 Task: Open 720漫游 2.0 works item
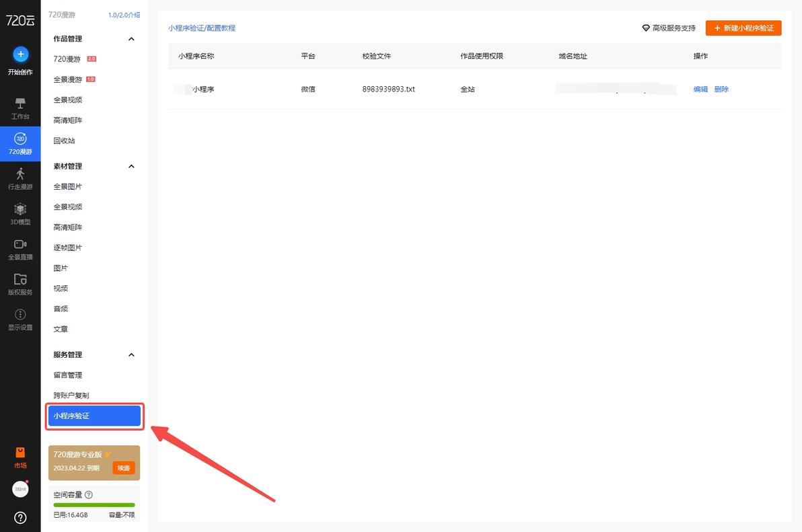click(75, 59)
